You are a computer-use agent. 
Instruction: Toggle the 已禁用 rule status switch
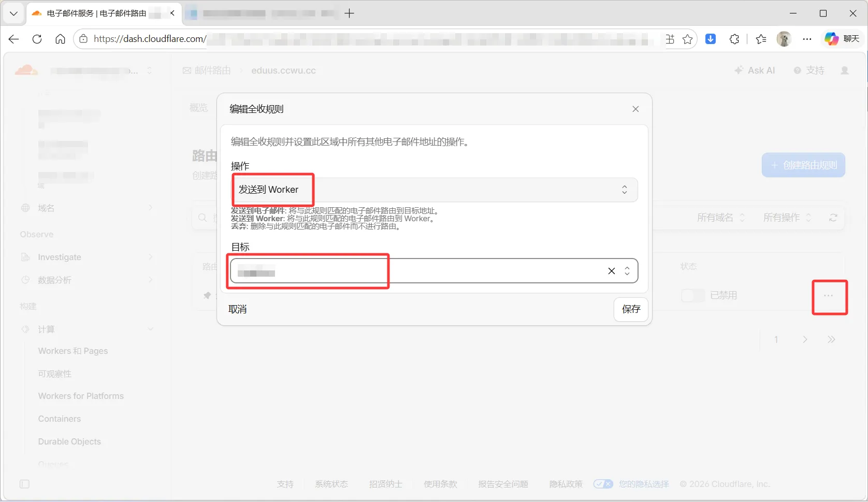coord(693,295)
